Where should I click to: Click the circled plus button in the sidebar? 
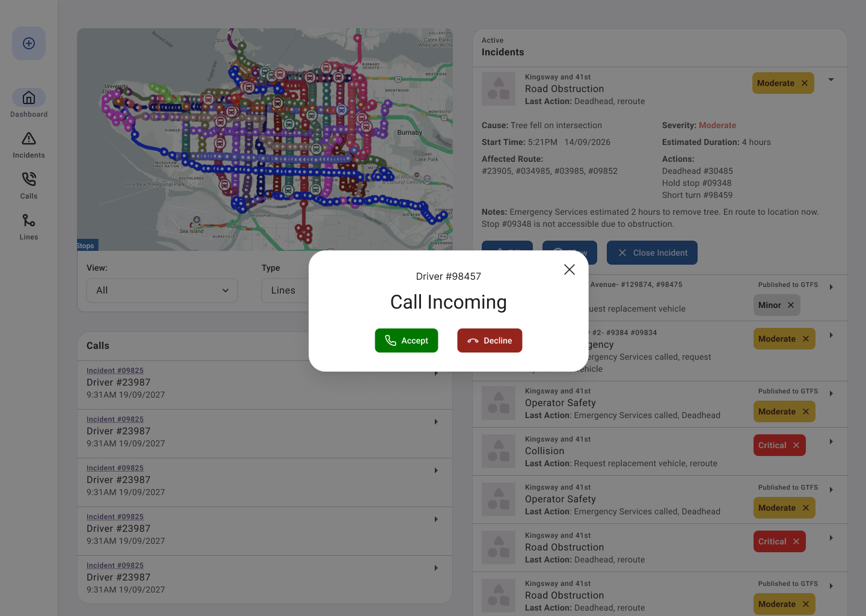pyautogui.click(x=29, y=43)
